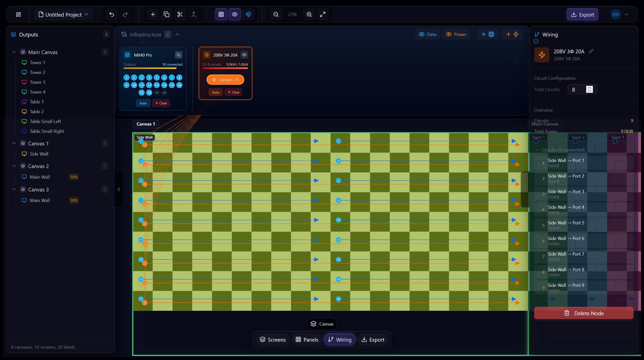Click the undo icon
Screen dimensions: 644x360
[x=112, y=14]
